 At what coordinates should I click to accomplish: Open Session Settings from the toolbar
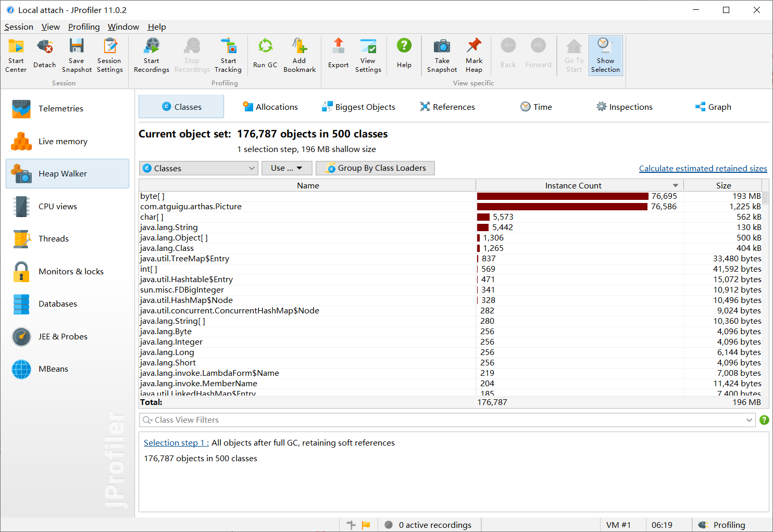[x=110, y=55]
